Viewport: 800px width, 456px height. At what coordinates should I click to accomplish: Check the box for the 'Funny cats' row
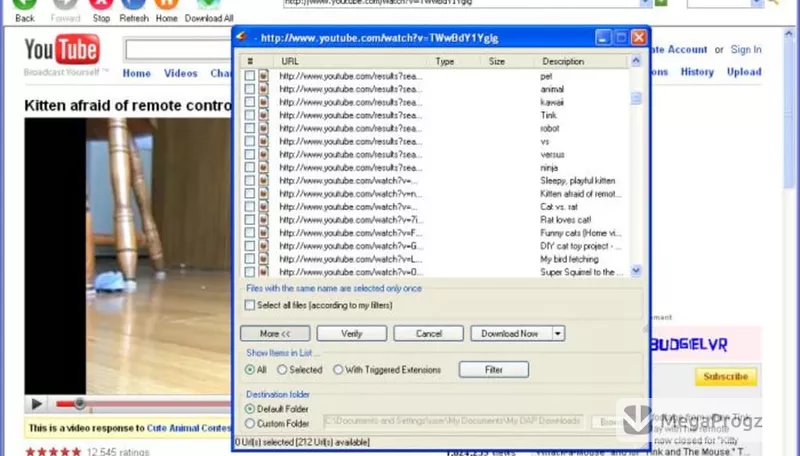pyautogui.click(x=249, y=233)
